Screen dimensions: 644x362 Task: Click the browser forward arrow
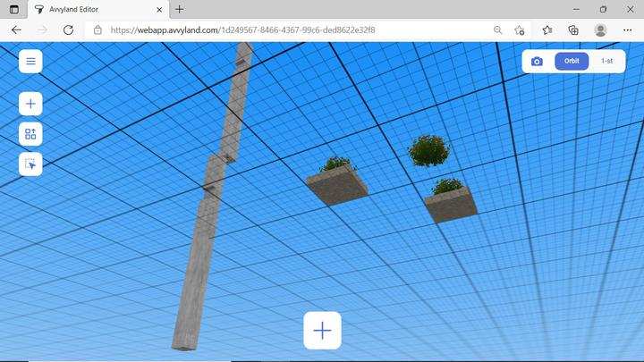click(42, 30)
